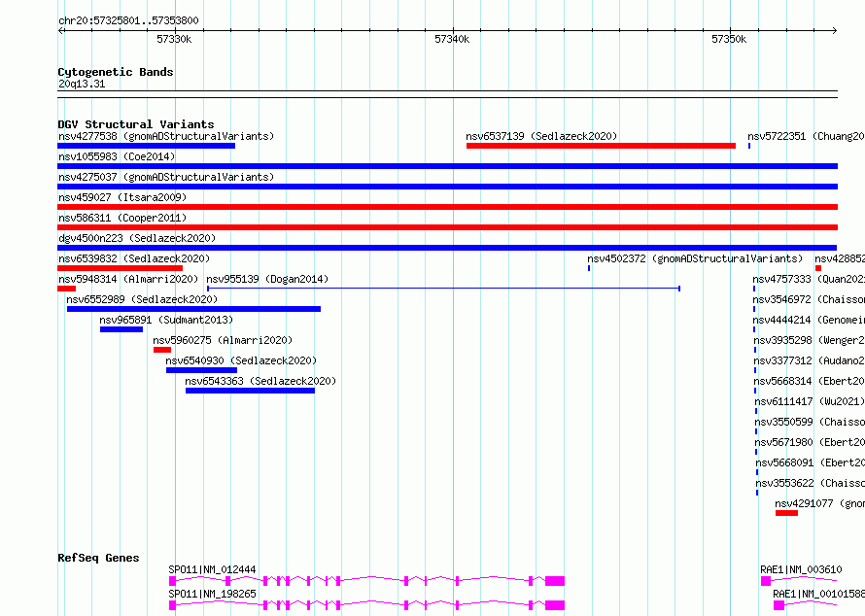Click the DGV Structural Variants track title
Viewport: 865px width, 616px height.
click(x=136, y=124)
